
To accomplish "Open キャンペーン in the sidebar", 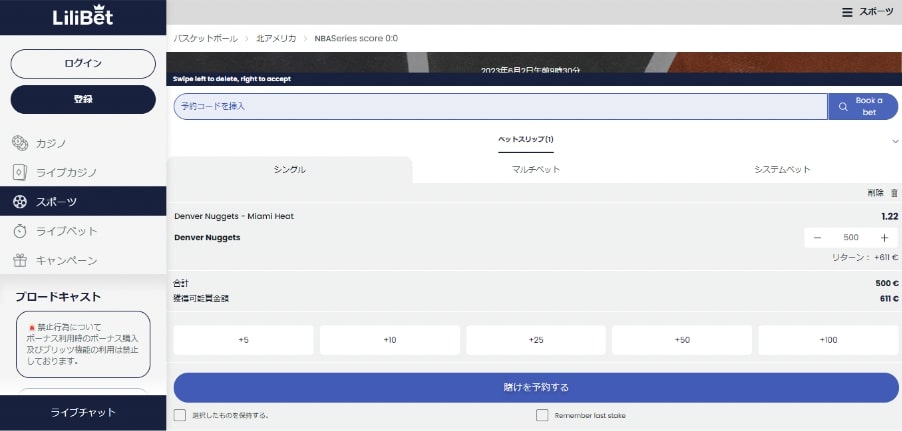I will 83,260.
